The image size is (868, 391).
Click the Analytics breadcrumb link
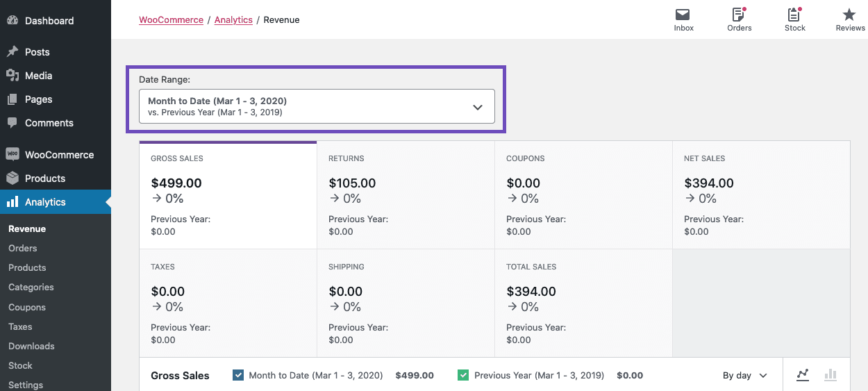point(233,20)
